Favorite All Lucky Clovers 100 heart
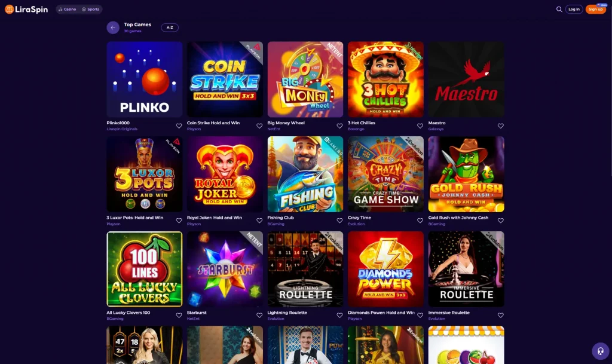Viewport: 612px width, 364px height. pos(179,315)
